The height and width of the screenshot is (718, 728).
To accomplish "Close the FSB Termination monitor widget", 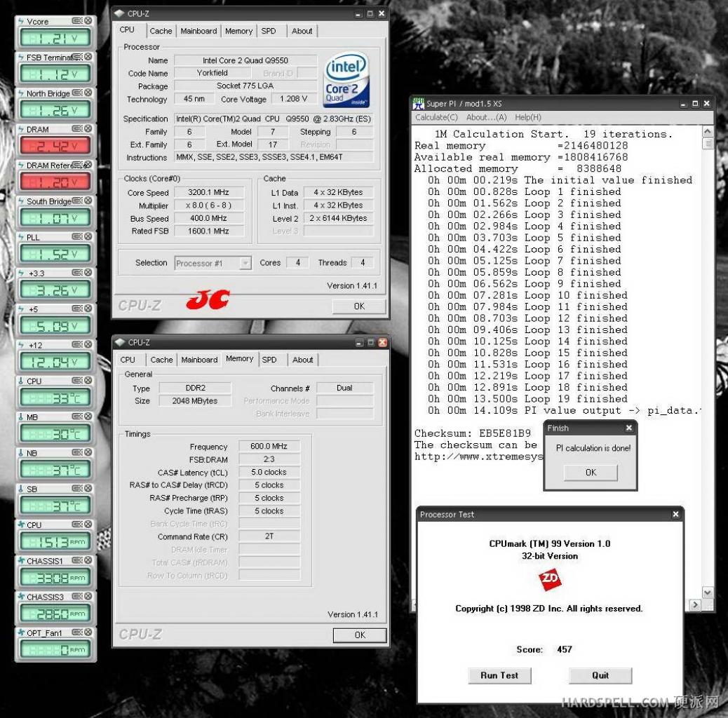I will (88, 57).
